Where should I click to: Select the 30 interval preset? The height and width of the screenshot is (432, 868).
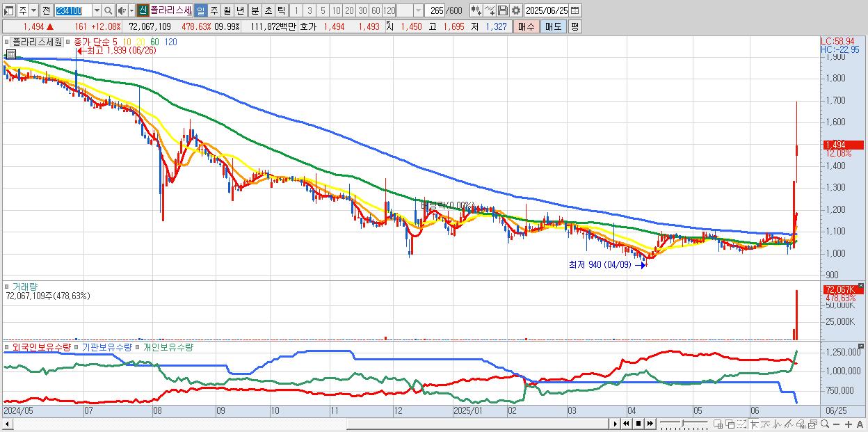click(362, 10)
